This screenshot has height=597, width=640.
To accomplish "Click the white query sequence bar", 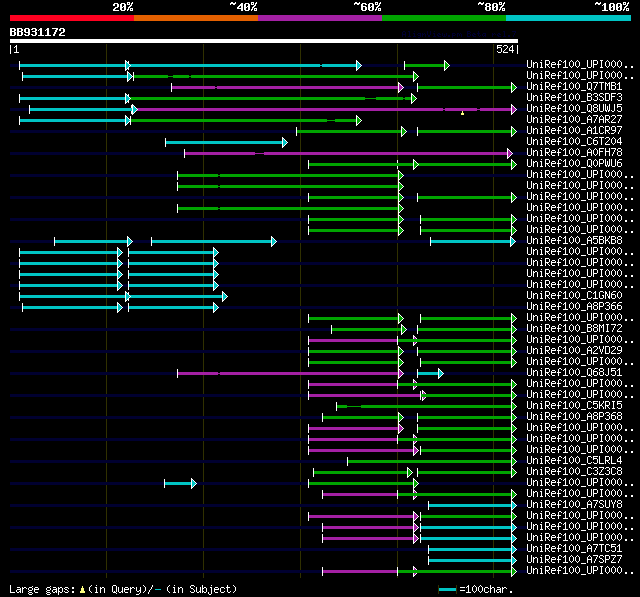I will 264,41.
